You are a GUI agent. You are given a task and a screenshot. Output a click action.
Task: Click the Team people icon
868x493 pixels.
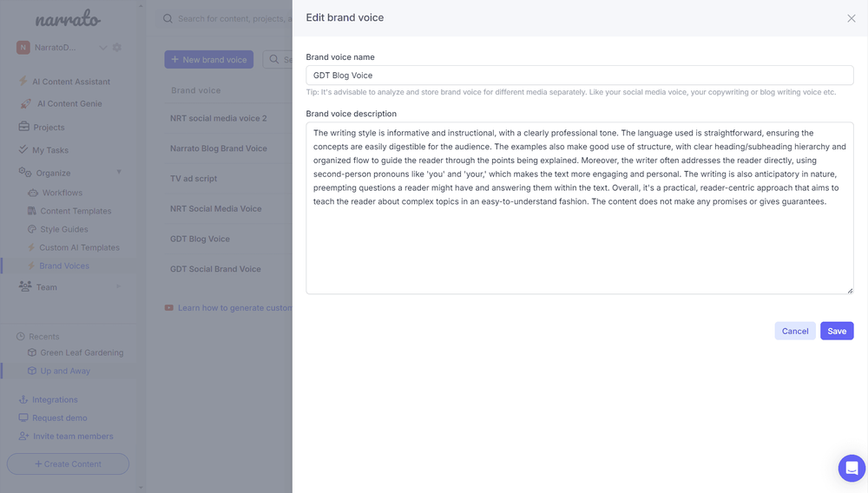[x=25, y=286]
